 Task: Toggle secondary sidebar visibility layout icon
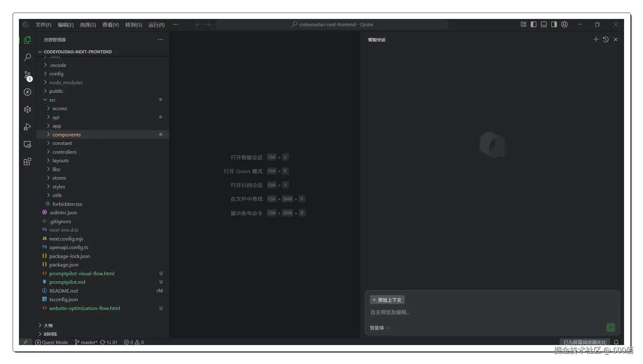pyautogui.click(x=554, y=24)
